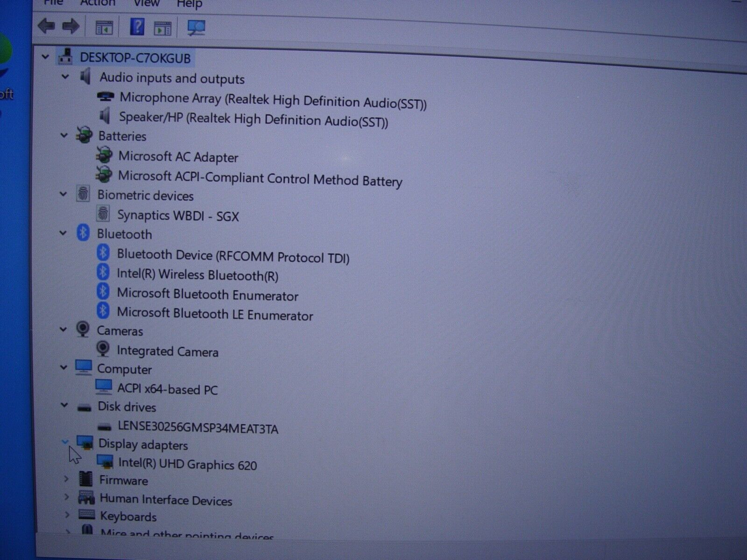Click the LENSE30256GMSP34MEAT3TA drive icon
Screen dimensions: 747x560
(x=105, y=427)
